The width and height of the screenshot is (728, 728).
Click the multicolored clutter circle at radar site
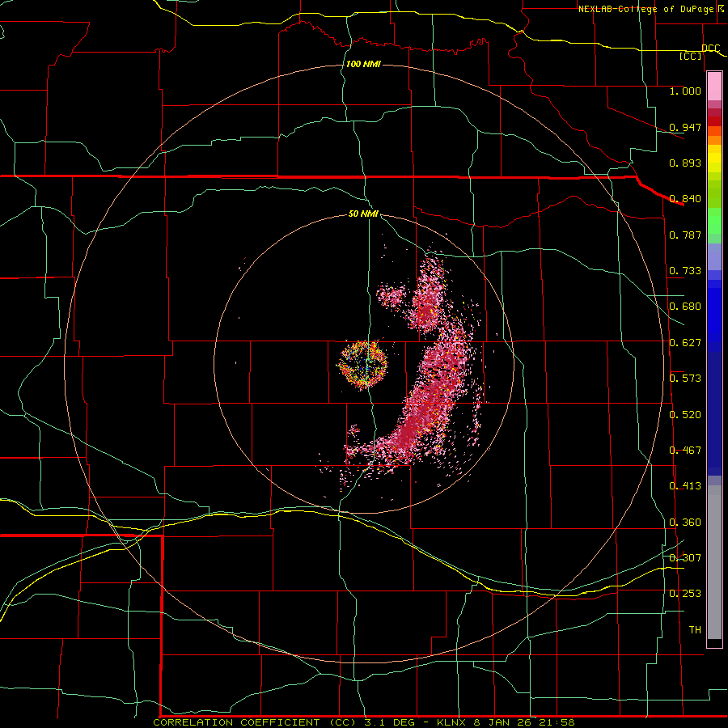tap(362, 364)
